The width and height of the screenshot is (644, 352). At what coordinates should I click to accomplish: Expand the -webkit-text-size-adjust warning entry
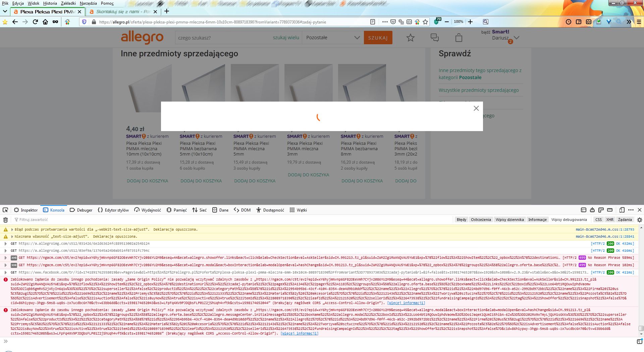12,230
